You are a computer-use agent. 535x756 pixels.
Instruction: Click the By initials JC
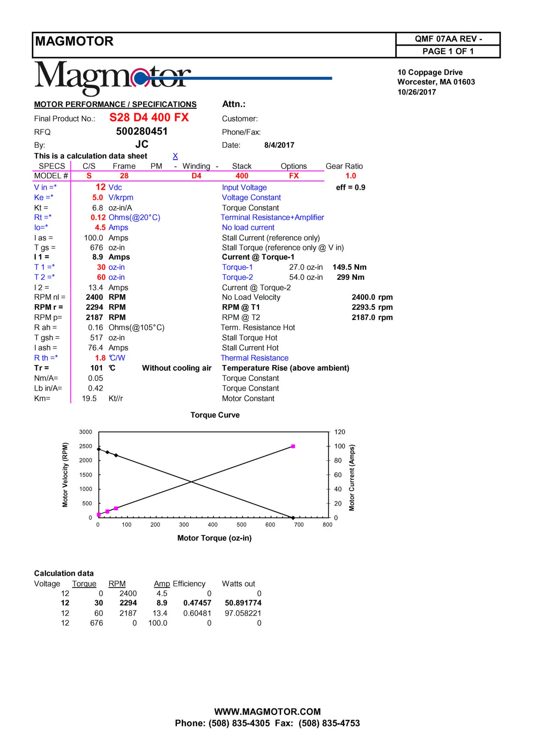pyautogui.click(x=142, y=144)
